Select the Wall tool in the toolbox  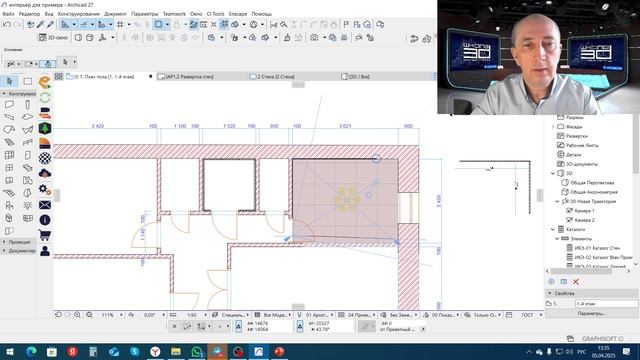(9, 105)
